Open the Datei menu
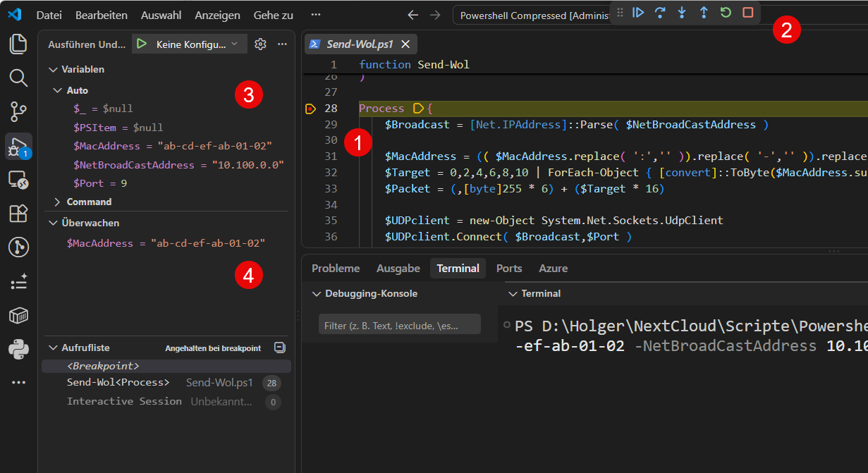The image size is (868, 473). click(49, 15)
